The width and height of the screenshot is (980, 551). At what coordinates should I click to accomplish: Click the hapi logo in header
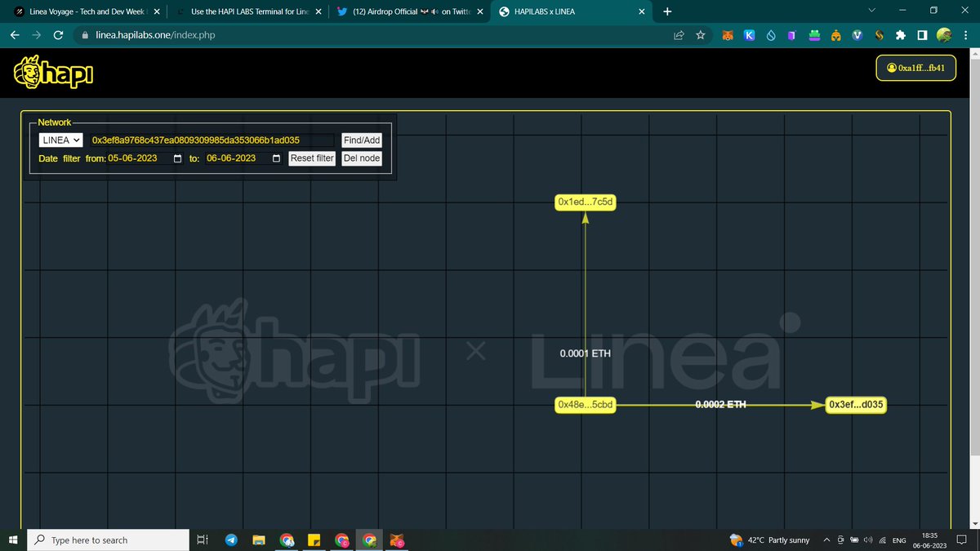54,73
